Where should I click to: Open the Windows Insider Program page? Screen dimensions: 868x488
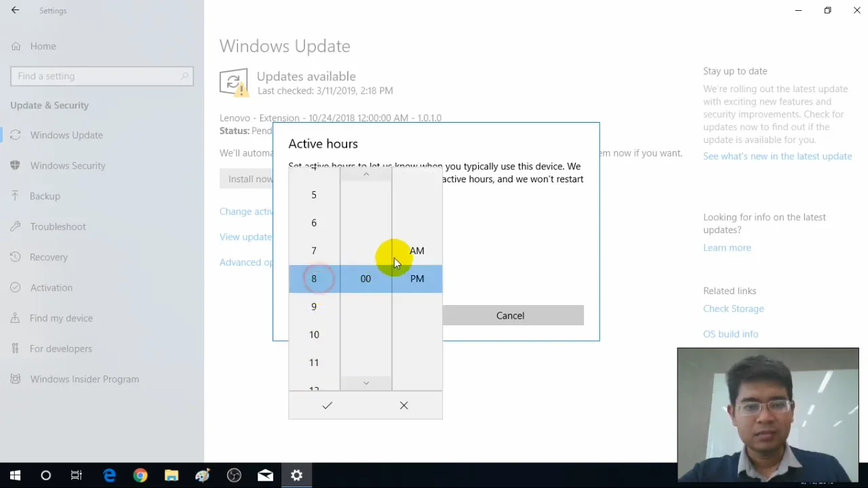click(x=84, y=379)
